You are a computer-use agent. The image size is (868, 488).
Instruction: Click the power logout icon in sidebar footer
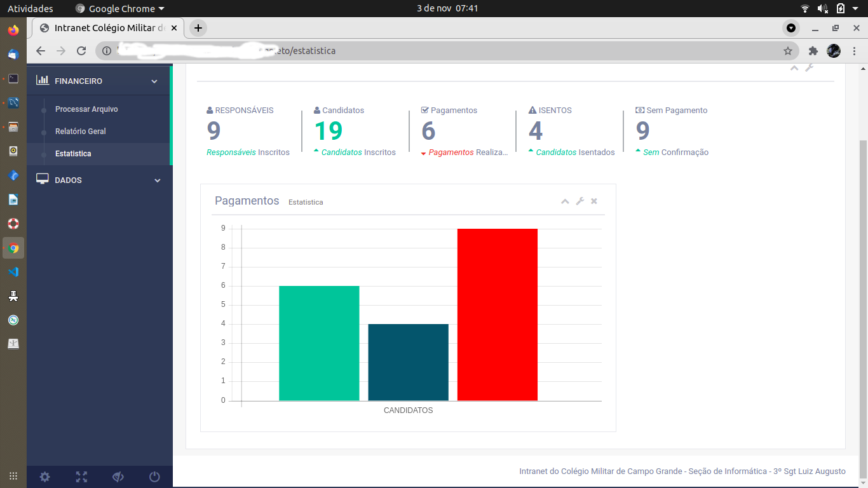coord(154,477)
